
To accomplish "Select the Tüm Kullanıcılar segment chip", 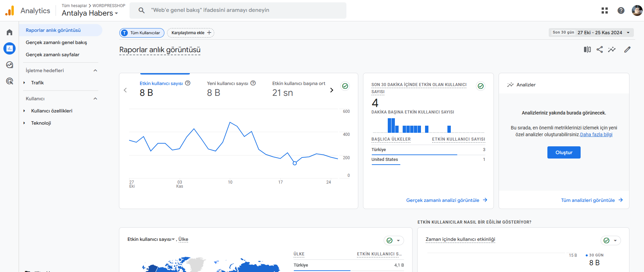I will point(142,33).
